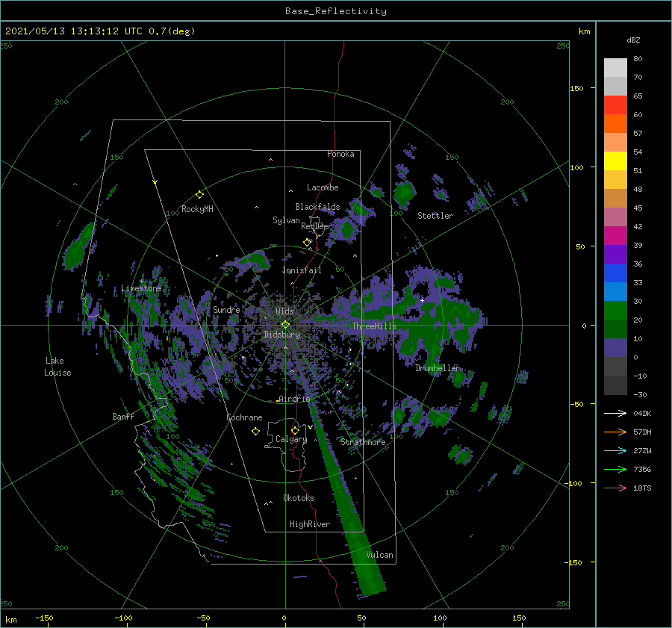Pick the magenta 39–42 dBZ color swatch
This screenshot has width=672, height=628.
pyautogui.click(x=615, y=236)
